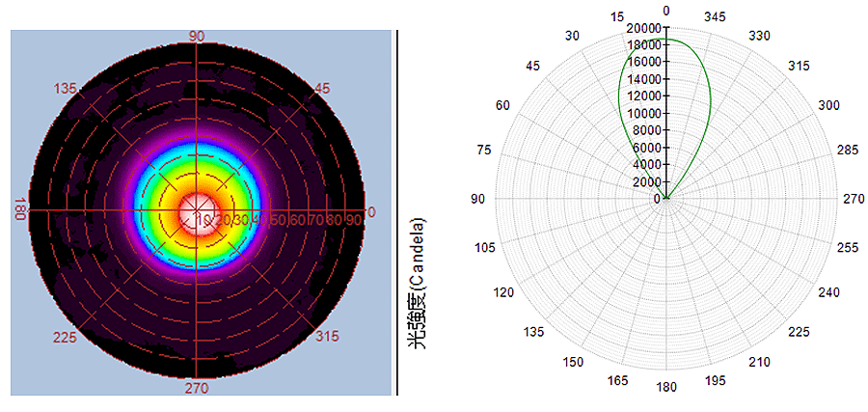Click the origin of the right polar plot
Viewport: 868px width, 412px height.
click(x=666, y=200)
